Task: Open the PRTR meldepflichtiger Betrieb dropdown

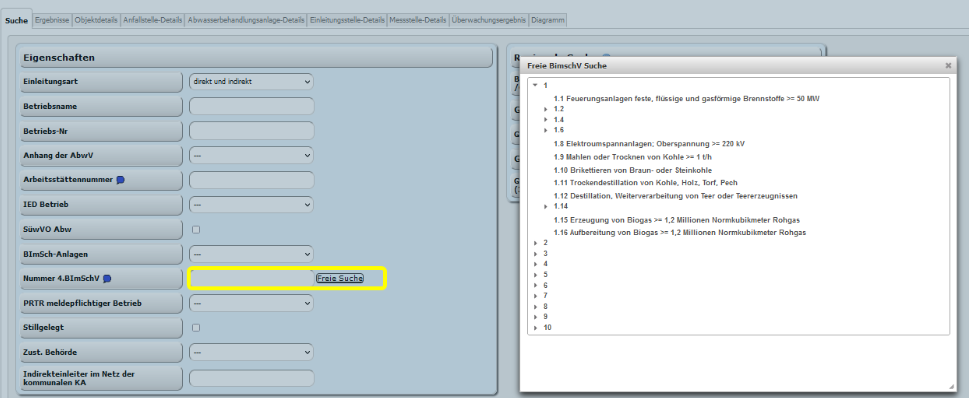Action: point(251,303)
